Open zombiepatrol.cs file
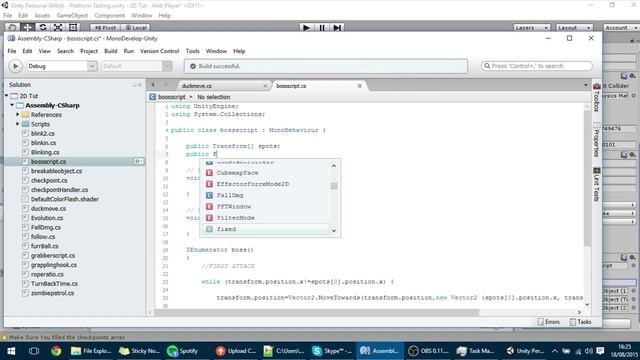The height and width of the screenshot is (360, 640). 52,293
